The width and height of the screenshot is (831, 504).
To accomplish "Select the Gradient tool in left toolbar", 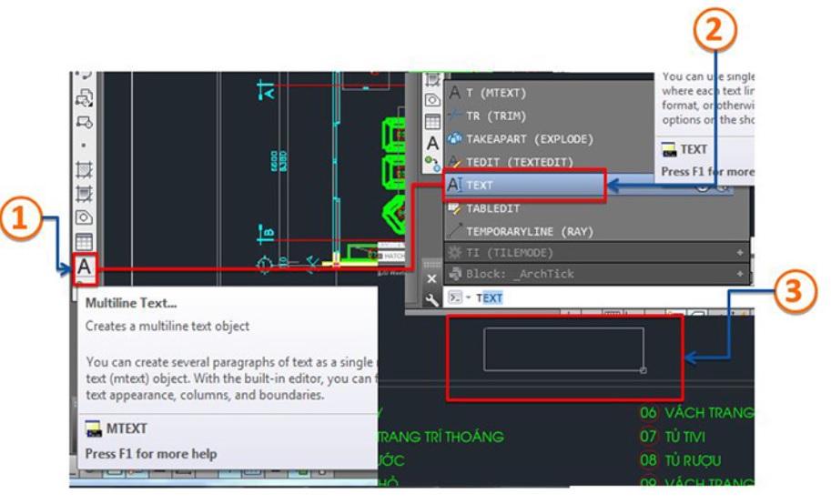I will (84, 194).
